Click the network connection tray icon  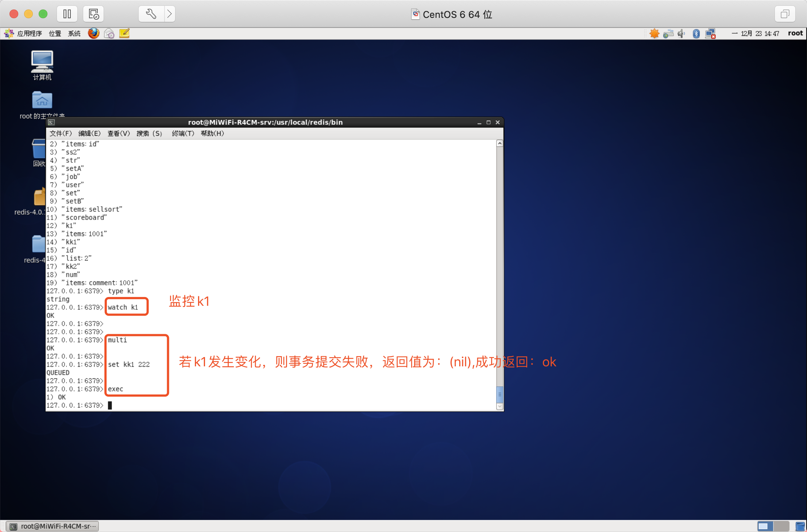tap(710, 34)
